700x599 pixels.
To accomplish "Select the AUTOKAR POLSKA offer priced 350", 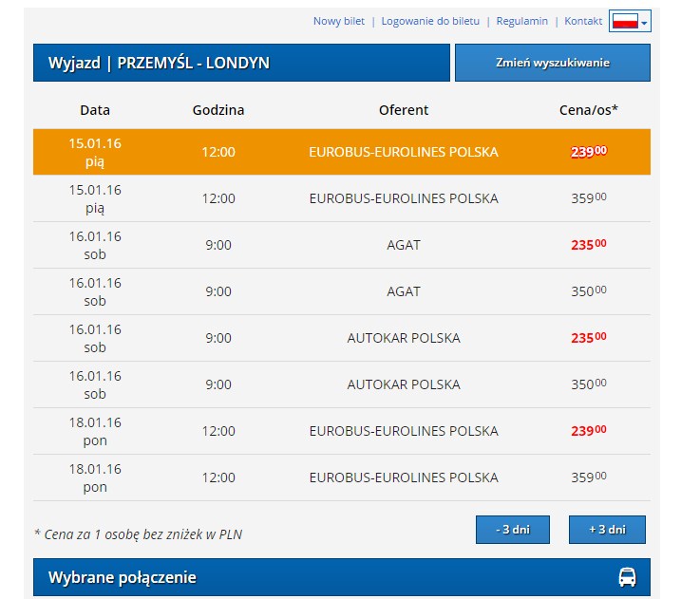I will pyautogui.click(x=342, y=384).
